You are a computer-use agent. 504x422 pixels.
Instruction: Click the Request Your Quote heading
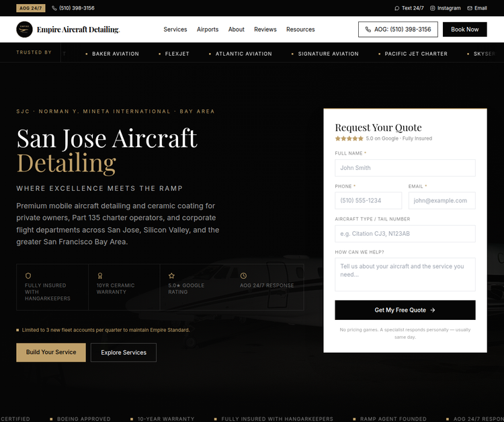pyautogui.click(x=378, y=128)
